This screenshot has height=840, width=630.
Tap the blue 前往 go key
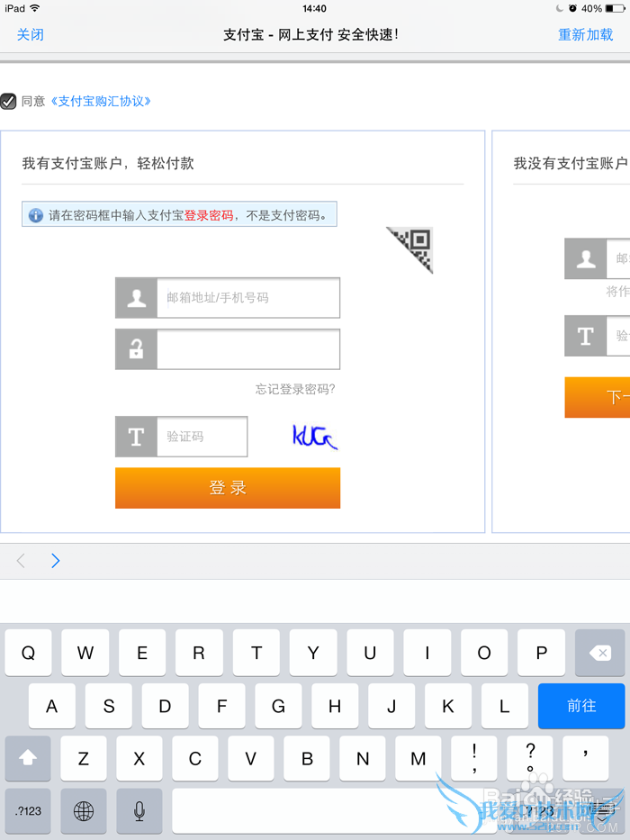pyautogui.click(x=581, y=706)
